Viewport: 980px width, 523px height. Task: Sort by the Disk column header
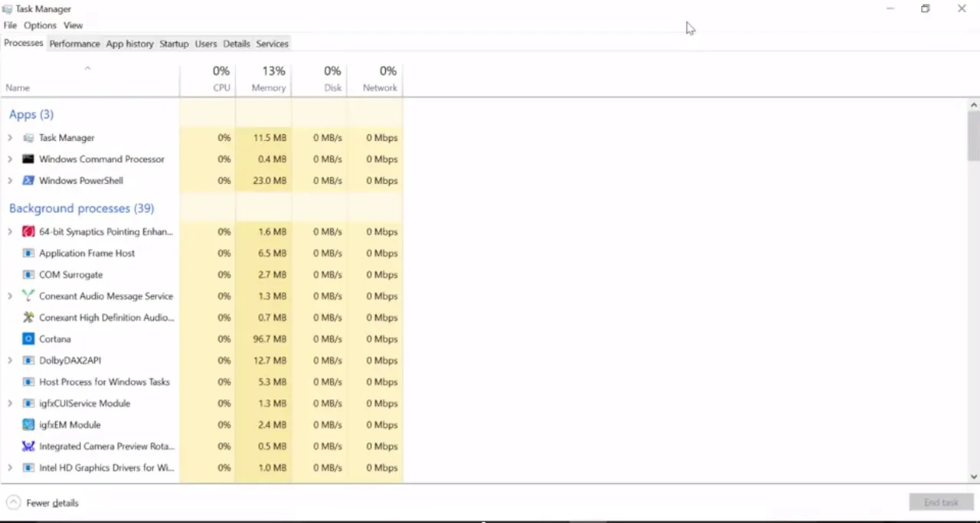[x=319, y=79]
